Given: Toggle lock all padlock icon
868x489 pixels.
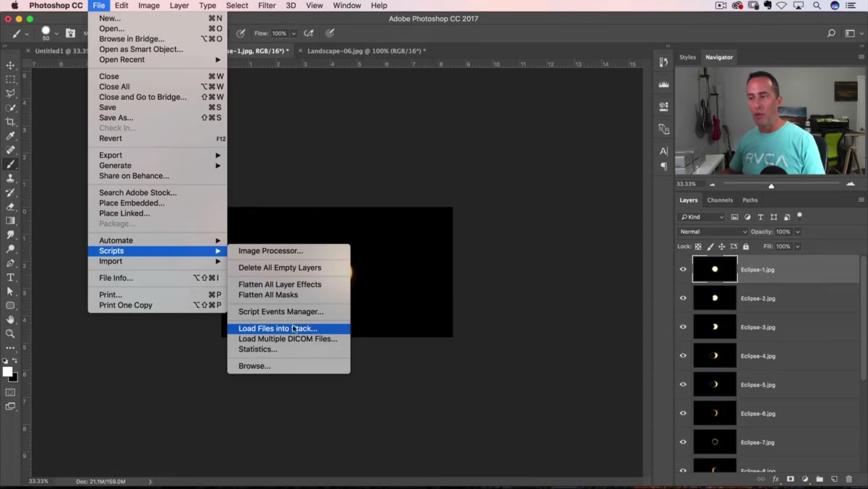Looking at the screenshot, I should [x=746, y=247].
